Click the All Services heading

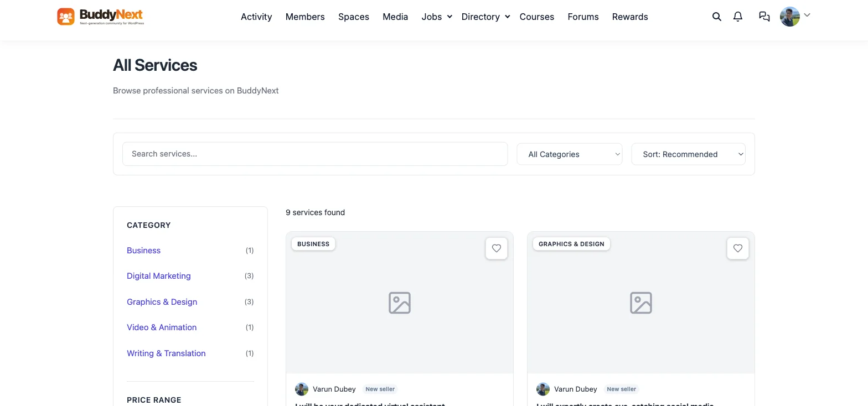pyautogui.click(x=155, y=65)
